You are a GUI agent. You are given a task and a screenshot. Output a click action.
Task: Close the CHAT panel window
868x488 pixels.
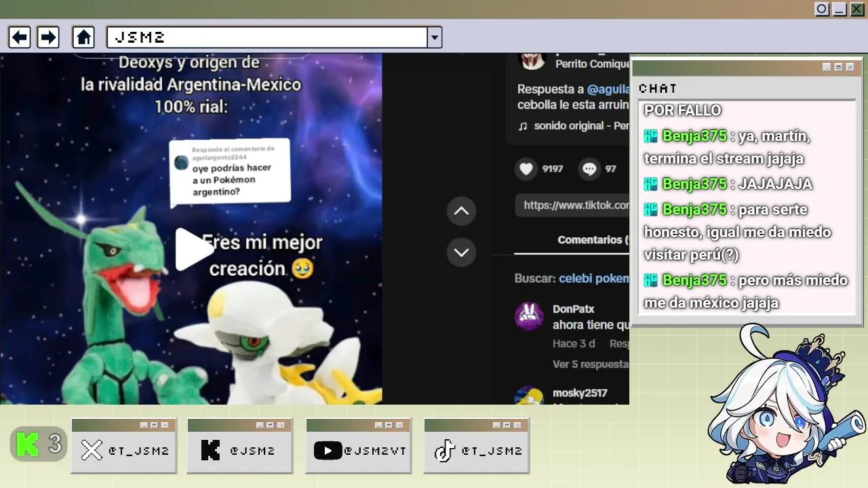coord(850,67)
